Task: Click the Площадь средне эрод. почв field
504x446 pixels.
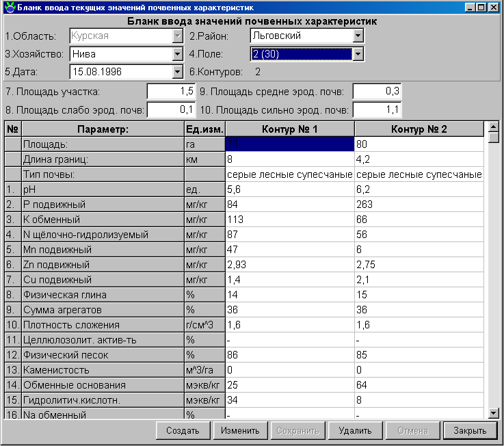Action: [x=377, y=92]
